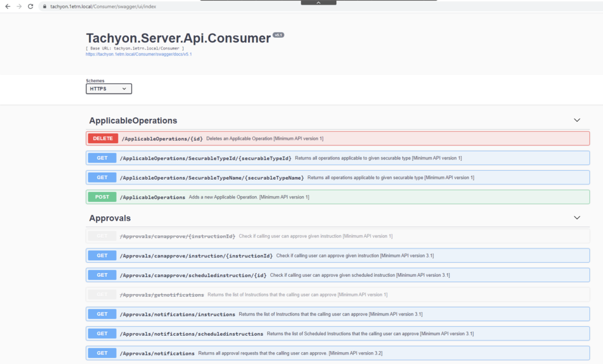603x364 pixels.
Task: Click the browser forward arrow
Action: 19,6
